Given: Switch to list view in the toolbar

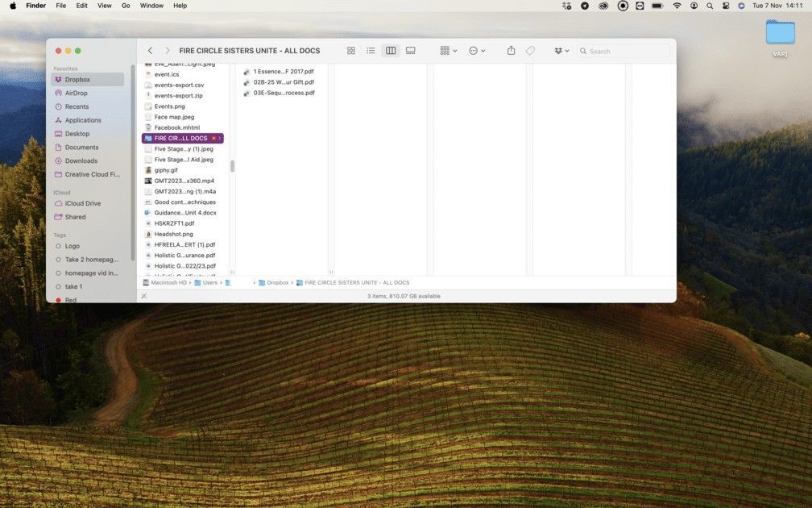Looking at the screenshot, I should pyautogui.click(x=371, y=50).
